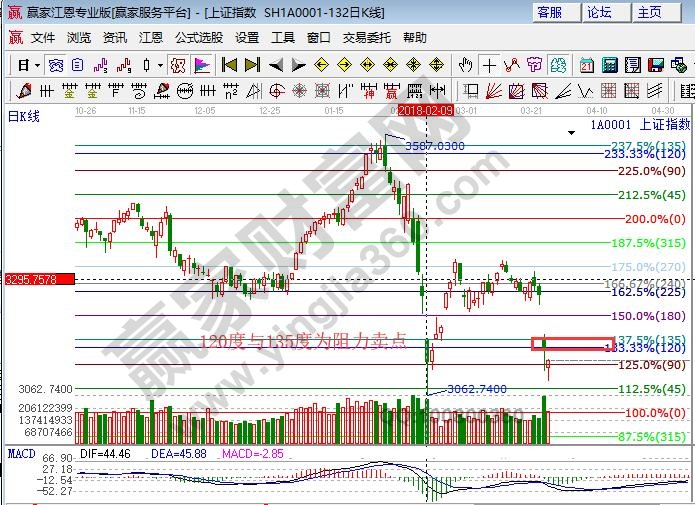The width and height of the screenshot is (695, 505).
Task: Go to 主页 via title bar button
Action: pyautogui.click(x=649, y=12)
